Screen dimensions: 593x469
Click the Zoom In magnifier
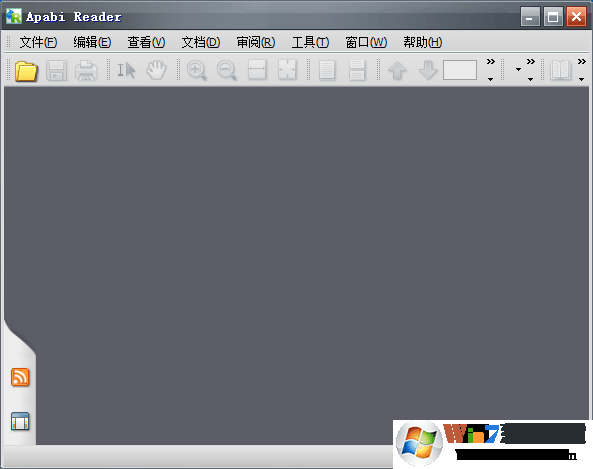197,71
